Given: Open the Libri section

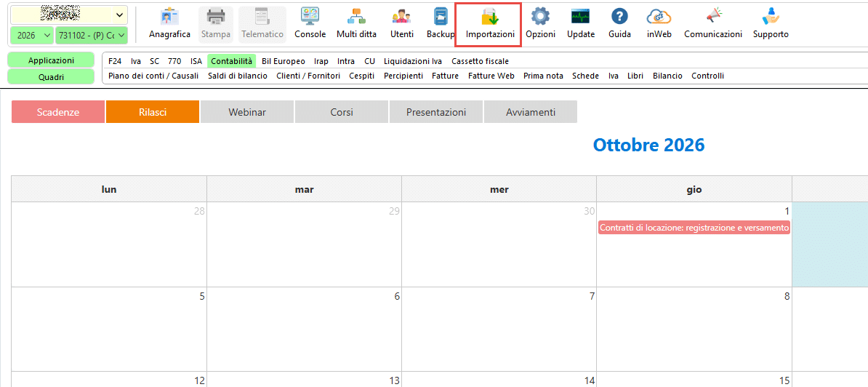Looking at the screenshot, I should (635, 76).
